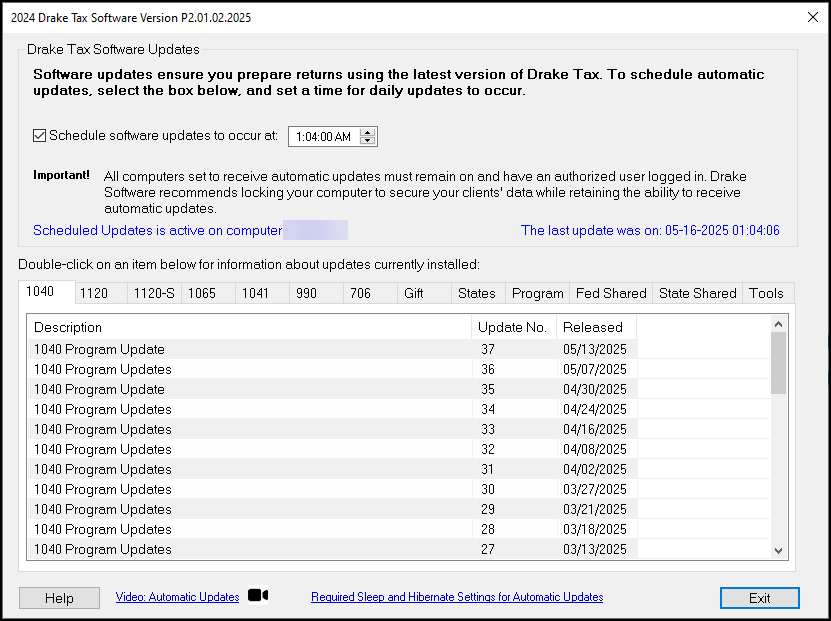Screen dimensions: 831x621
Task: Click the updates list scrollbar thumb
Action: tap(778, 363)
